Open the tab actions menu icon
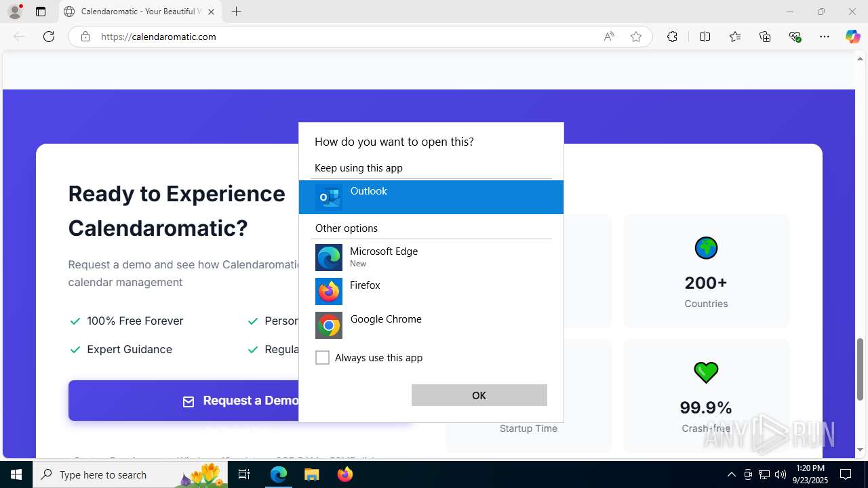868x488 pixels. [x=41, y=12]
